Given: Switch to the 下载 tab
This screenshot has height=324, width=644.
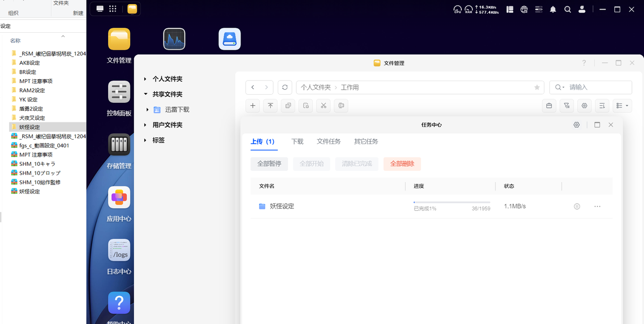Looking at the screenshot, I should click(297, 142).
